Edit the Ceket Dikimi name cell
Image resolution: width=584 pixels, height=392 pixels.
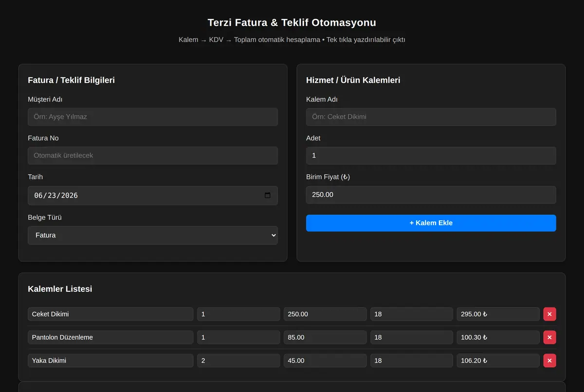pyautogui.click(x=110, y=314)
